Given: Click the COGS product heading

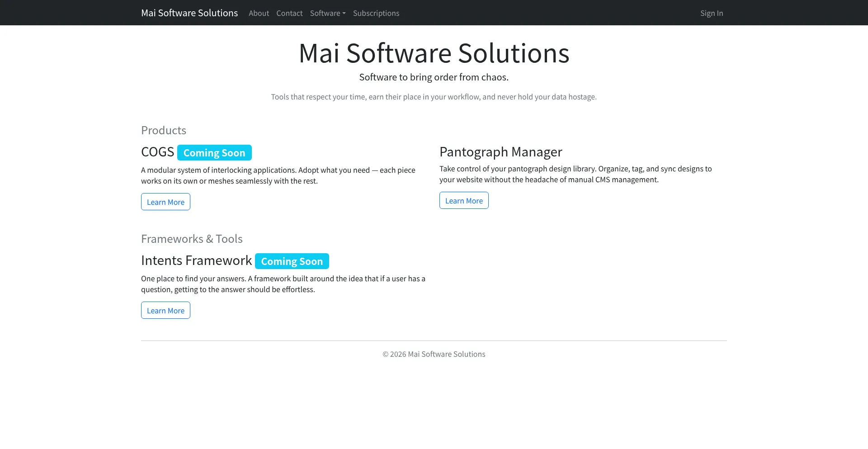Looking at the screenshot, I should click(157, 152).
